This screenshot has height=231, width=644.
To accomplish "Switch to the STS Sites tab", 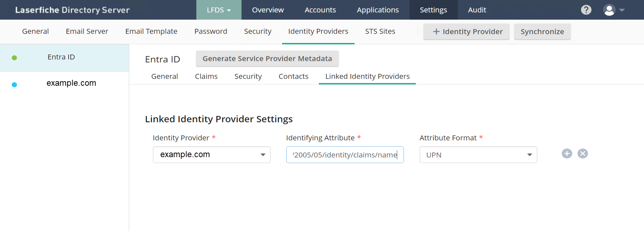I will (x=380, y=31).
